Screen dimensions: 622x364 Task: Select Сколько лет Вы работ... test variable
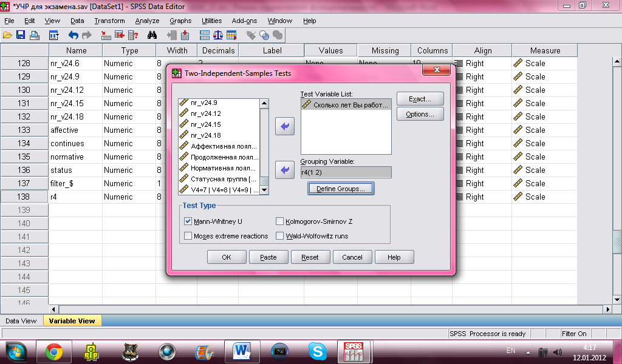click(346, 105)
